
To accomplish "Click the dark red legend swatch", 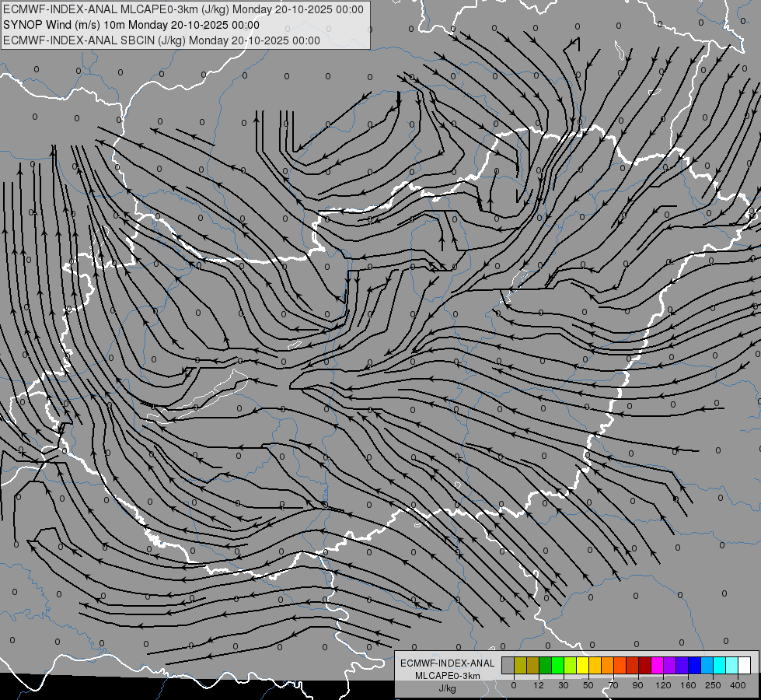I will pyautogui.click(x=644, y=665).
